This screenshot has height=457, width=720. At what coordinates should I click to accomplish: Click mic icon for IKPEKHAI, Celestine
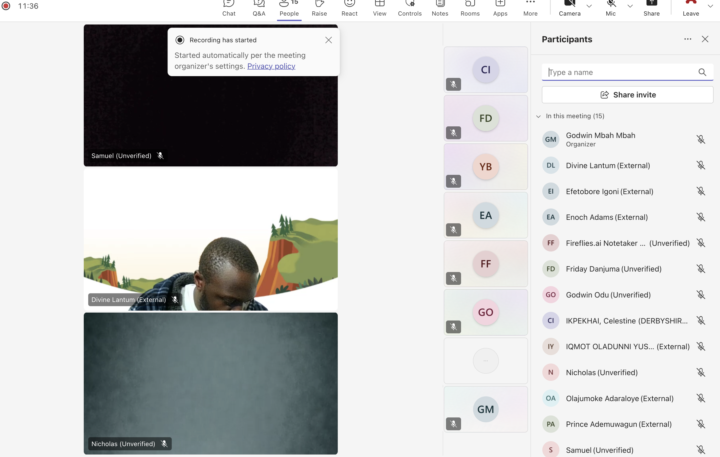coord(701,321)
